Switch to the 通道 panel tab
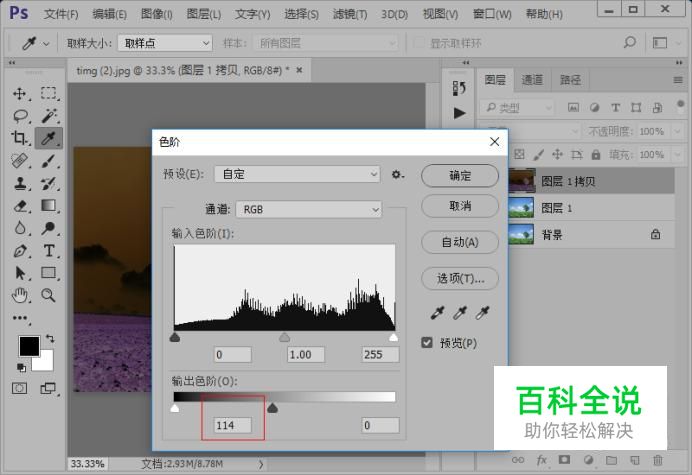 coord(532,80)
